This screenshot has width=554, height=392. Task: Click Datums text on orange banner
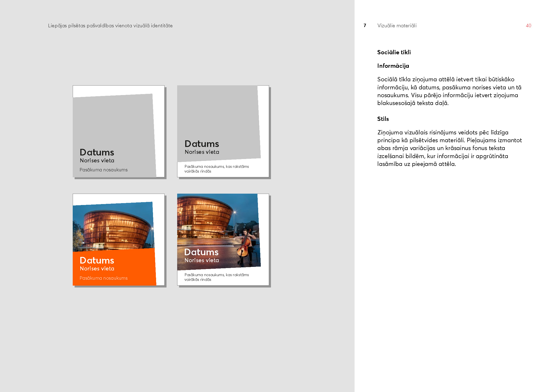tap(97, 260)
